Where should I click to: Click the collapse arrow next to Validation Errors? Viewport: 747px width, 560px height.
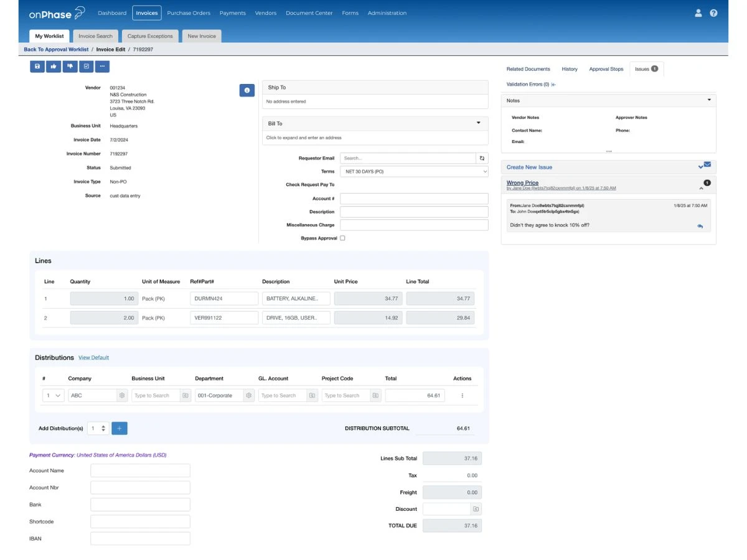553,84
